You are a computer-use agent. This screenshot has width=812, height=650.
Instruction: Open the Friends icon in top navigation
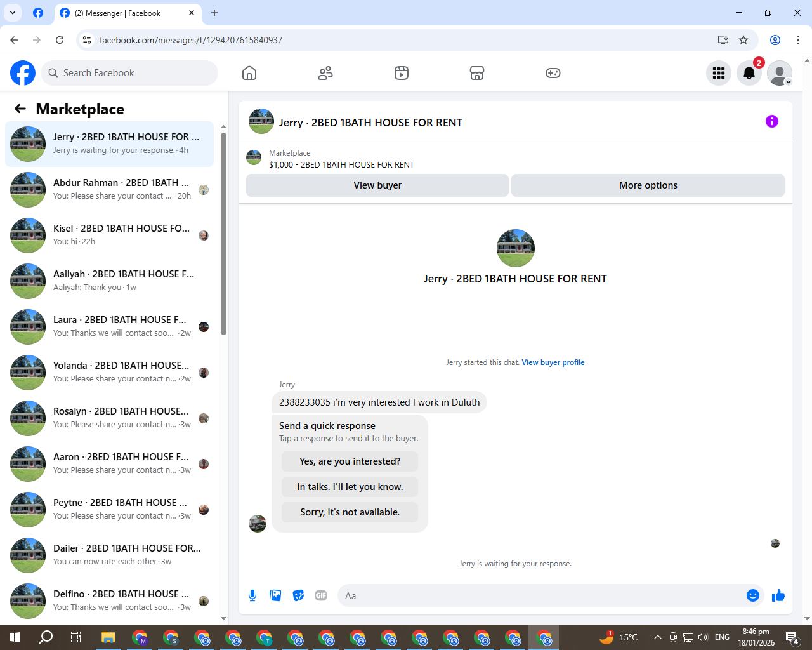tap(325, 73)
